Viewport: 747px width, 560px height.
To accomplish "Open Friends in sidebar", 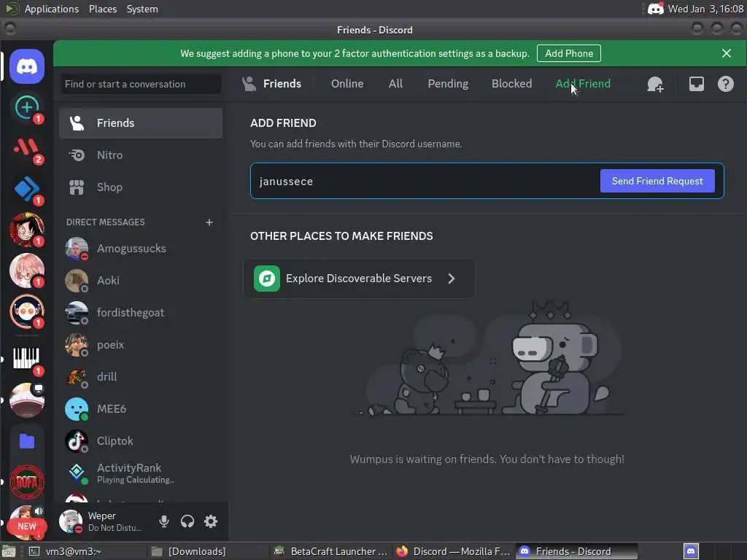I will [x=141, y=122].
